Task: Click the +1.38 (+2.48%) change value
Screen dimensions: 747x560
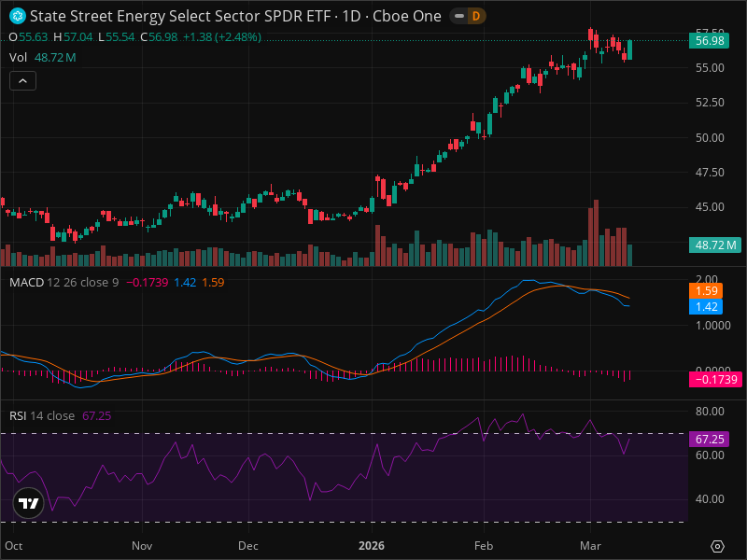Action: (222, 37)
